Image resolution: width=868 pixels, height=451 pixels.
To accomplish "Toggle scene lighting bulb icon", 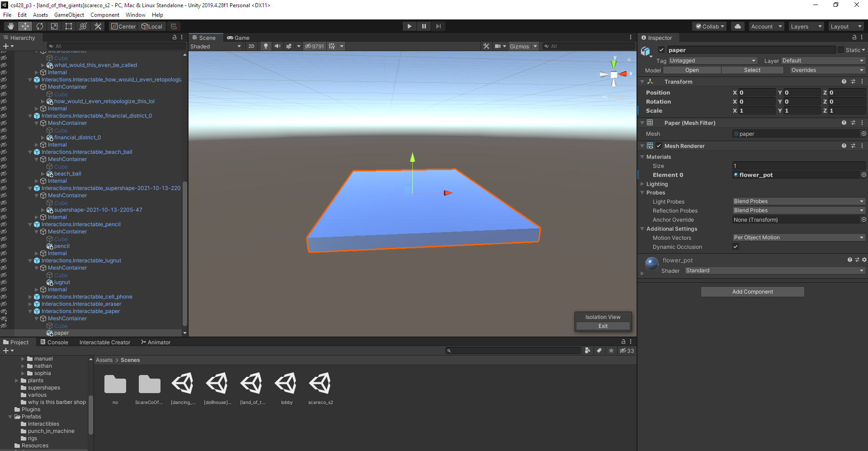I will [x=266, y=46].
